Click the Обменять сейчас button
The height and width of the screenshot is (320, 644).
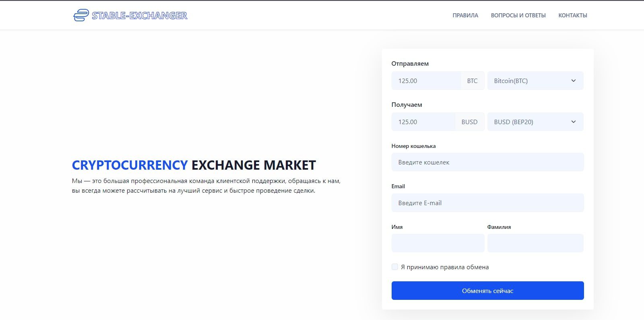click(487, 291)
